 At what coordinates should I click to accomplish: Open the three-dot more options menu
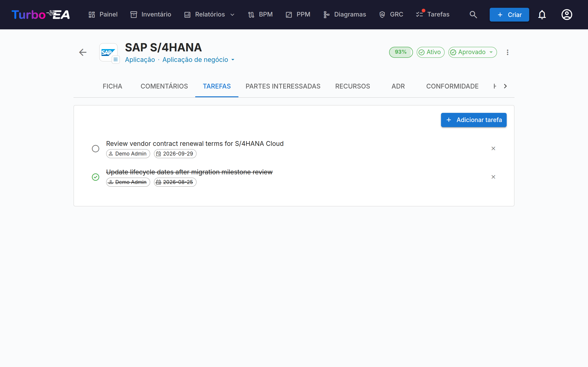(x=507, y=52)
